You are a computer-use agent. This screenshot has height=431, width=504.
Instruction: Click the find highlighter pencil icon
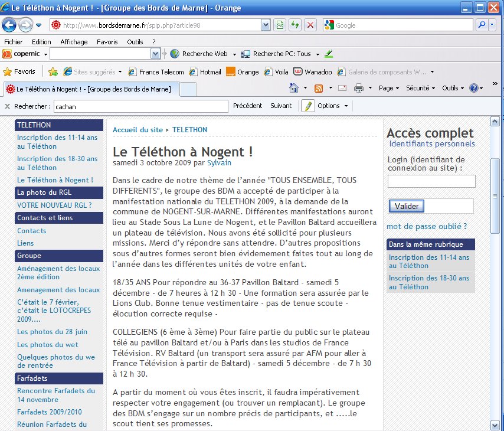point(308,106)
